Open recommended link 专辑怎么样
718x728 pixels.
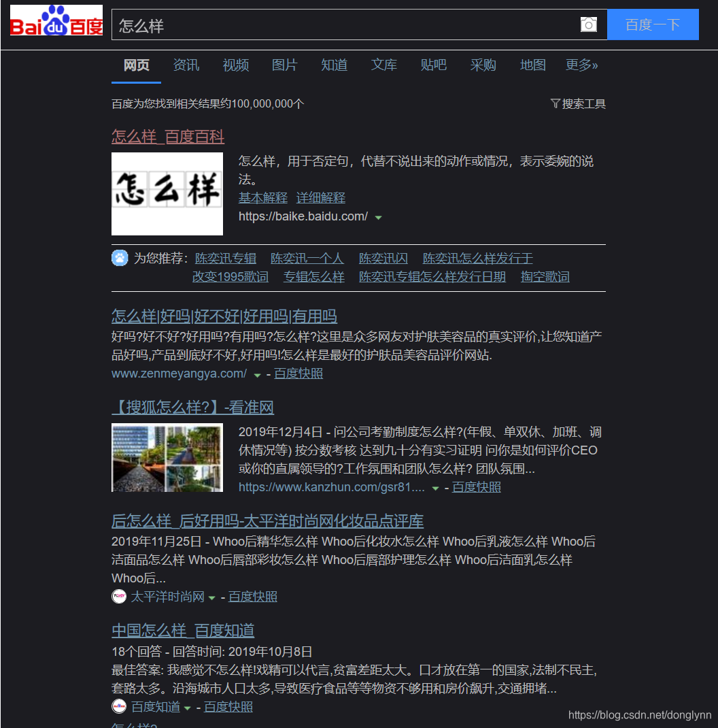[x=314, y=277]
